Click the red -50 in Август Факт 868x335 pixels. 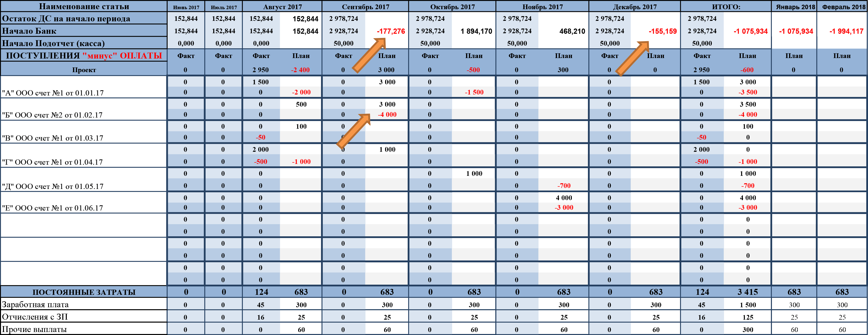click(x=260, y=137)
